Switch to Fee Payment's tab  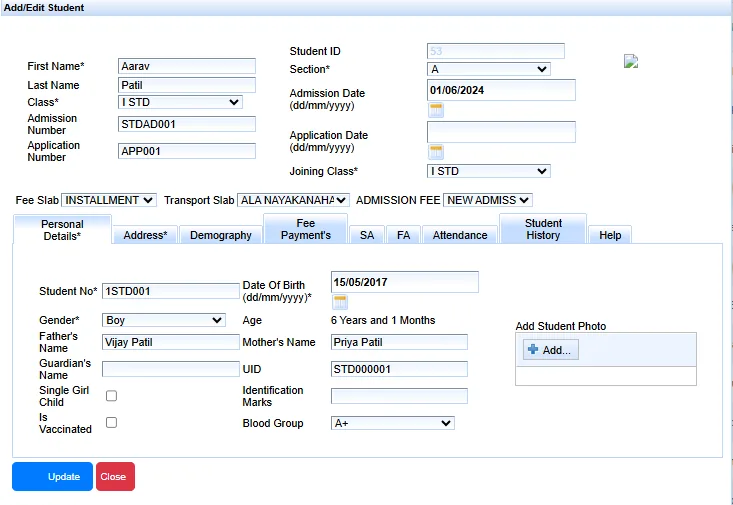(x=306, y=229)
